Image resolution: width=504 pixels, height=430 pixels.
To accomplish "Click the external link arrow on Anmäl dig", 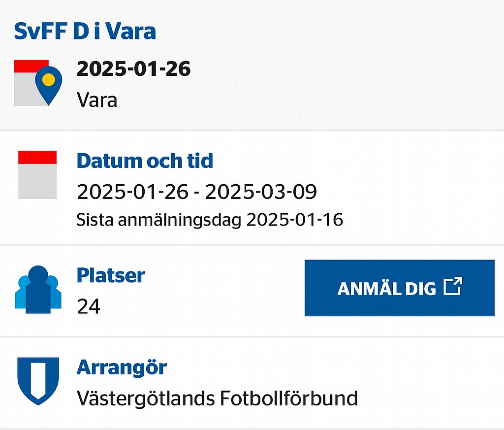I will pos(453,286).
